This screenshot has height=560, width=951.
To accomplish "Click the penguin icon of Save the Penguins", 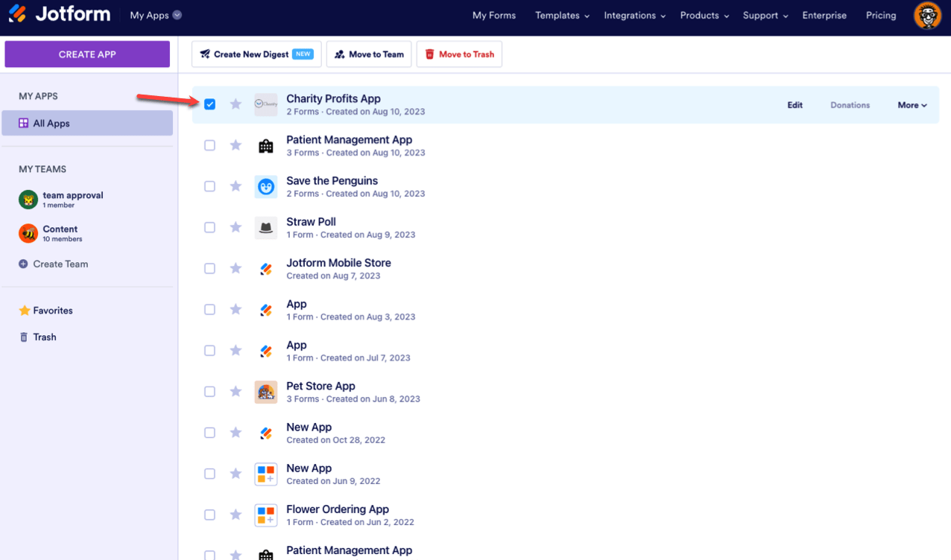I will (266, 187).
